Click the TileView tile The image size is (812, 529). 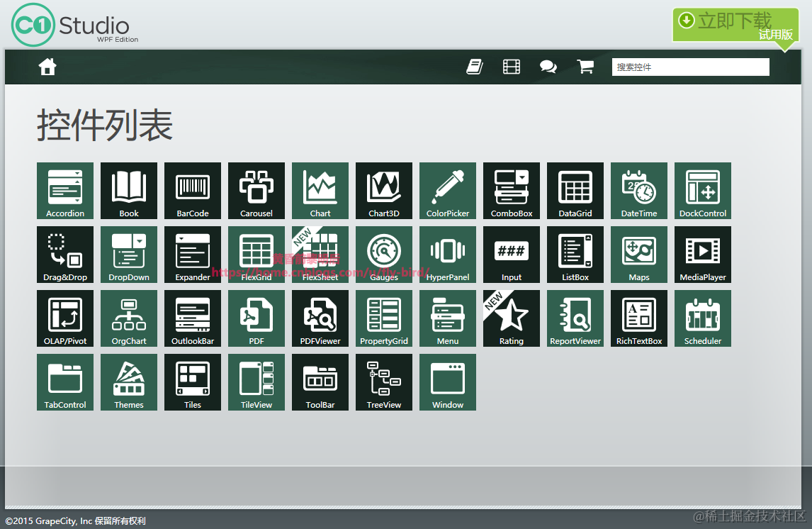click(x=256, y=382)
